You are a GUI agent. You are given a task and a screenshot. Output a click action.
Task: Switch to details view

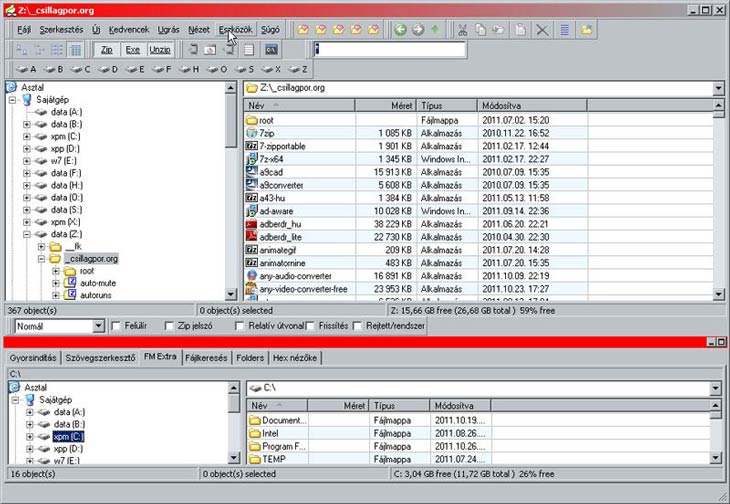pyautogui.click(x=74, y=49)
